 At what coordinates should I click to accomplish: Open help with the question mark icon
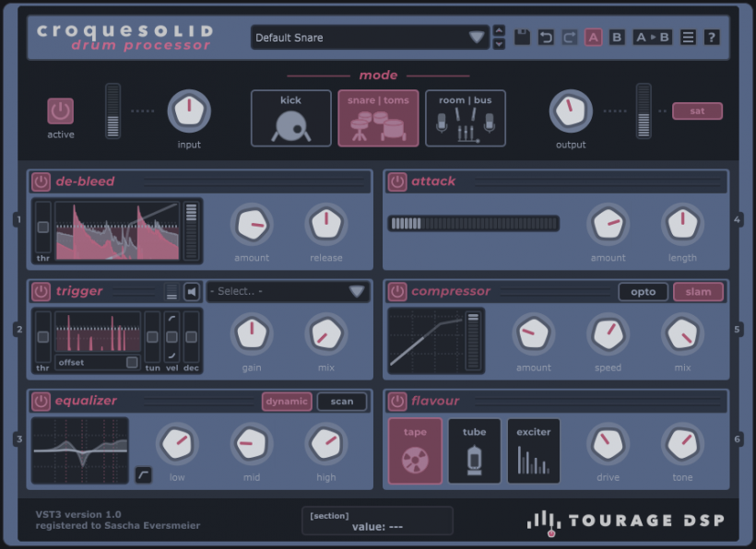[712, 38]
